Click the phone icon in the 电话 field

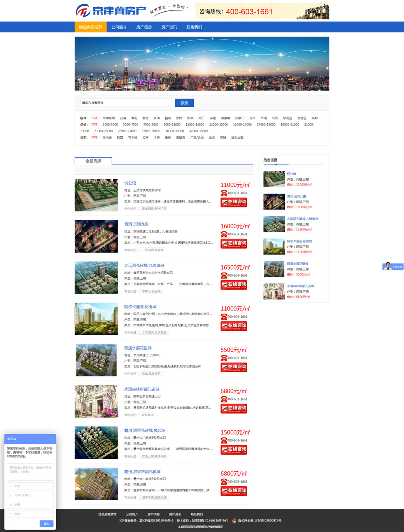tap(11, 495)
